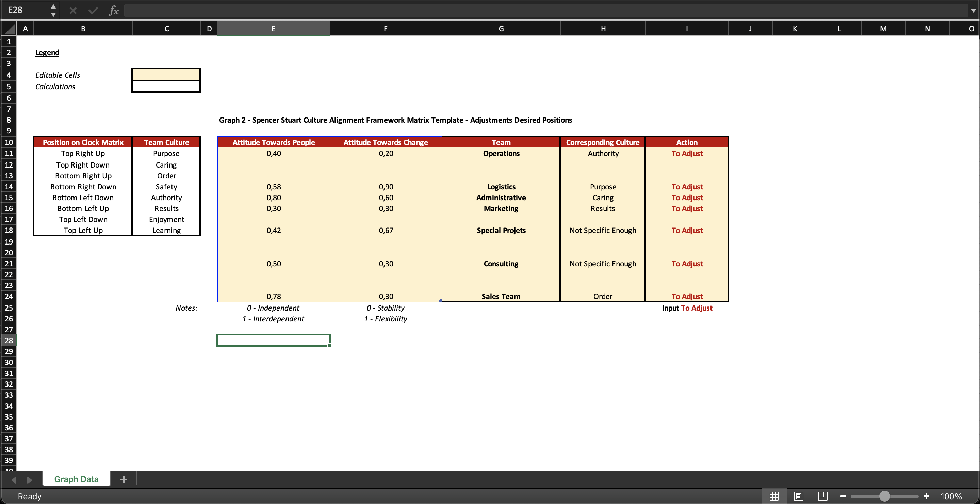Select the 0,78 value for Sales Team
980x504 pixels.
click(x=274, y=296)
